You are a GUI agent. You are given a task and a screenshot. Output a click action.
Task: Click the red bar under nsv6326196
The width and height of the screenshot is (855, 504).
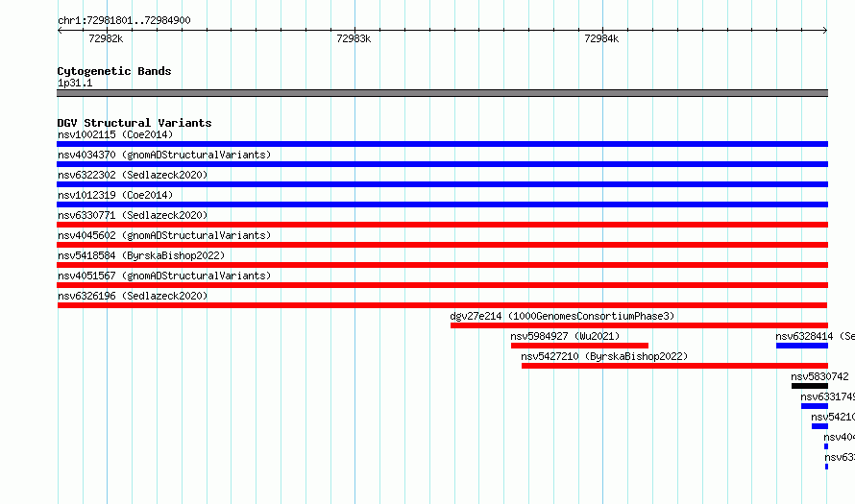point(442,305)
